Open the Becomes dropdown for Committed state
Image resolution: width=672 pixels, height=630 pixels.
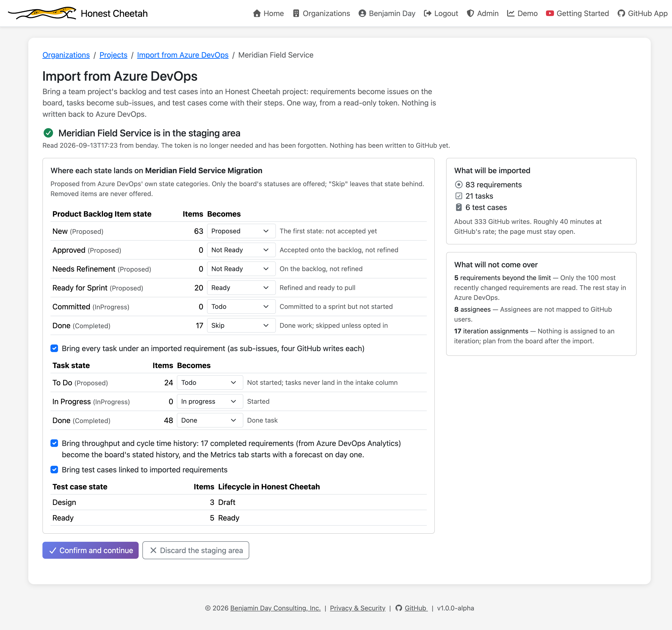(x=241, y=307)
